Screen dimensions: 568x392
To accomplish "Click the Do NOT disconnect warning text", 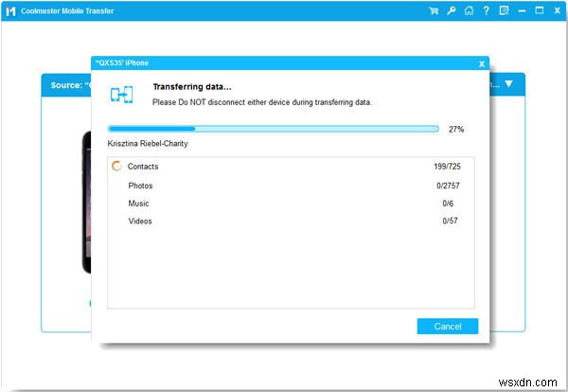I will pos(262,102).
